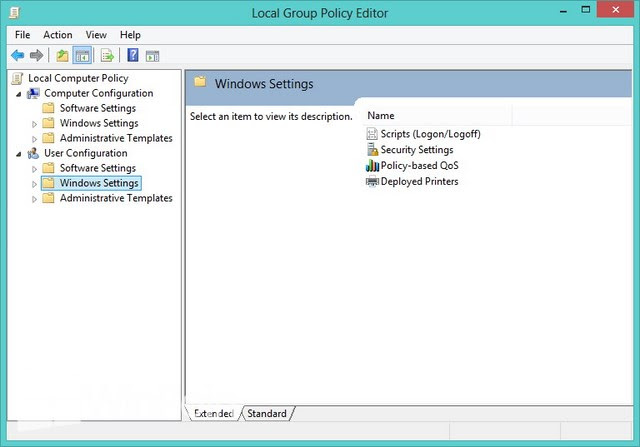Toggle Show/Hide Action Pane toolbar icon
The height and width of the screenshot is (447, 640).
[153, 56]
